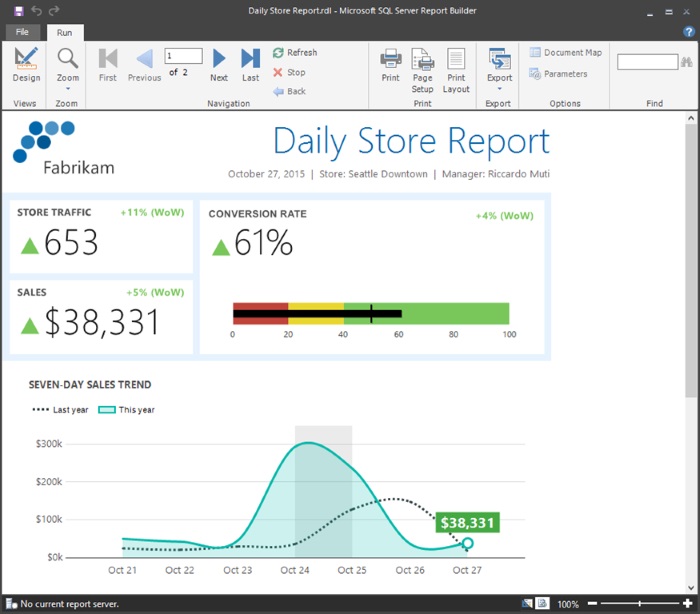Image resolution: width=700 pixels, height=614 pixels.
Task: Open the File menu tab
Action: point(22,32)
